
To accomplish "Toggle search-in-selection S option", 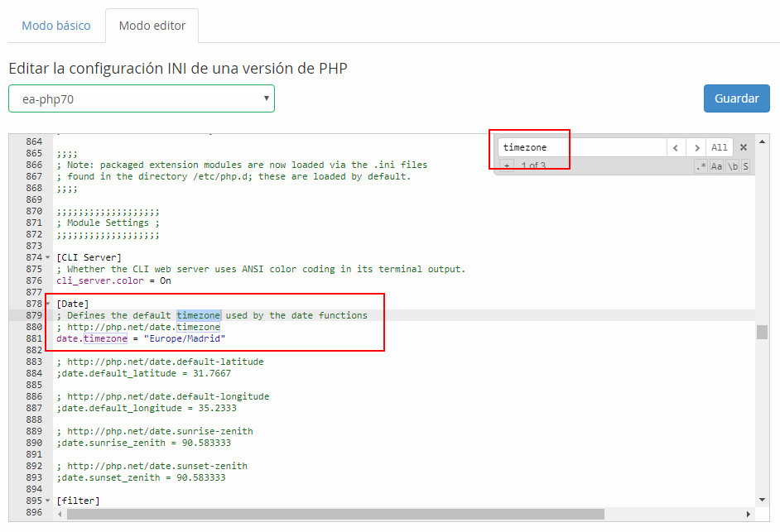I will pyautogui.click(x=745, y=166).
